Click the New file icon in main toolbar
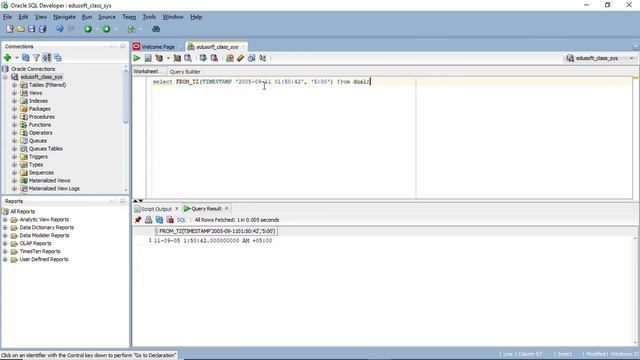Viewport: 640px width, 360px height. tap(9, 29)
